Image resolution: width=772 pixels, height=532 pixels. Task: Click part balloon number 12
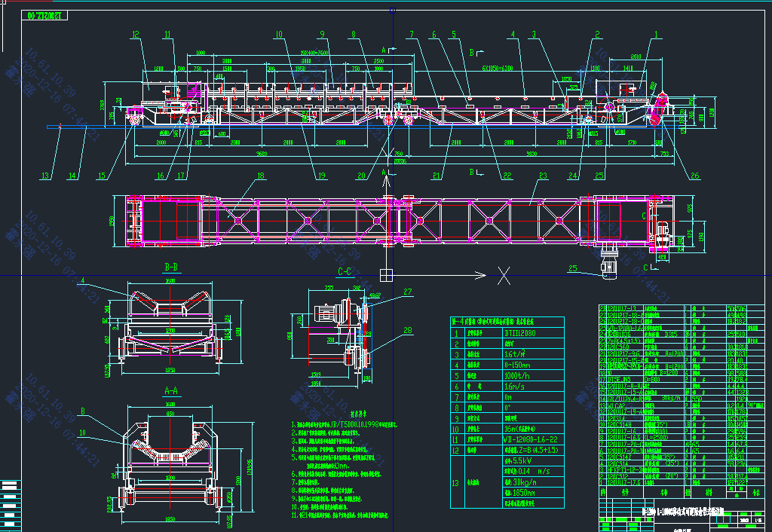coord(136,34)
